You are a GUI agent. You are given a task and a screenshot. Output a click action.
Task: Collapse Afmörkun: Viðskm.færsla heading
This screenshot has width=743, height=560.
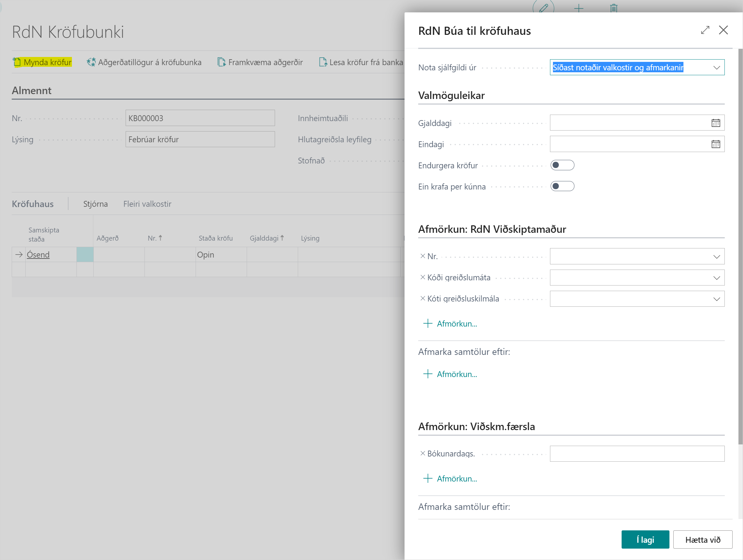[476, 426]
